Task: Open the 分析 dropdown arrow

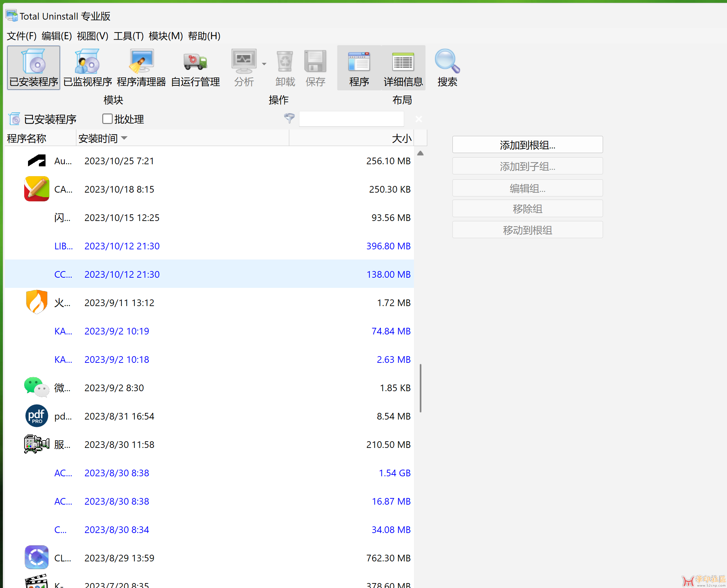Action: pos(264,64)
